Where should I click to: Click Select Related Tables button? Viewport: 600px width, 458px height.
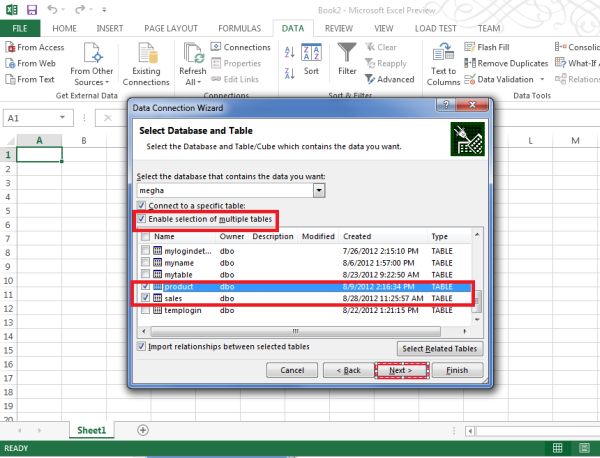tap(440, 349)
